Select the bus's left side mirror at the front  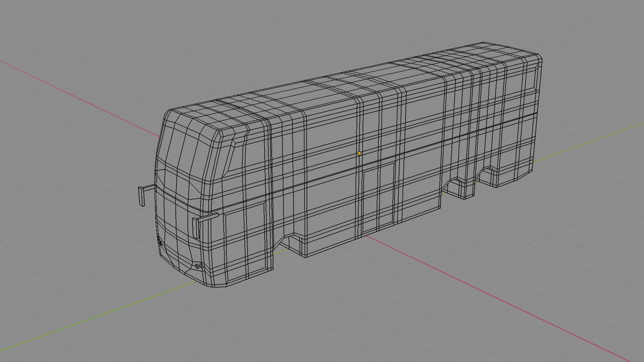[x=146, y=195]
